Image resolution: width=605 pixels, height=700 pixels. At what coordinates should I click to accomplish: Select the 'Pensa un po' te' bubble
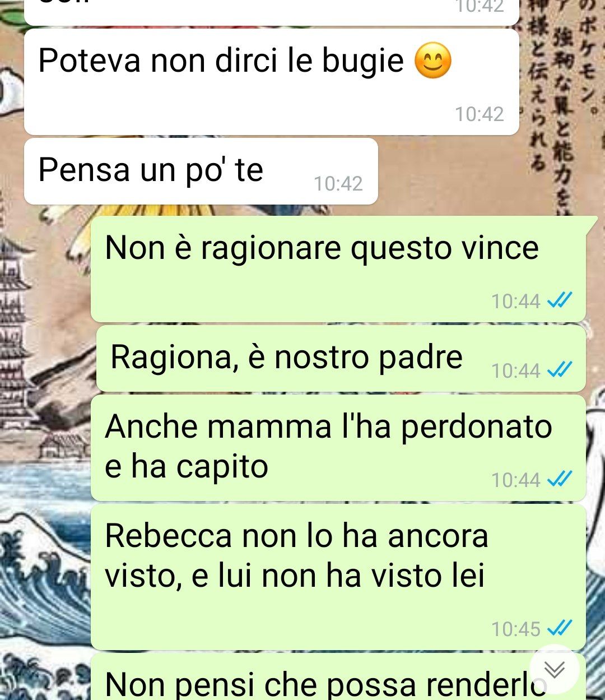[x=201, y=171]
